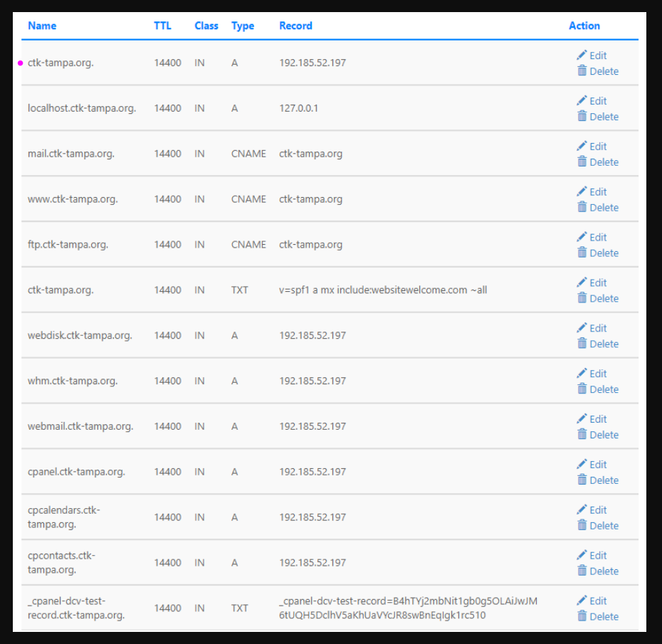Click the Type column header

(x=243, y=26)
